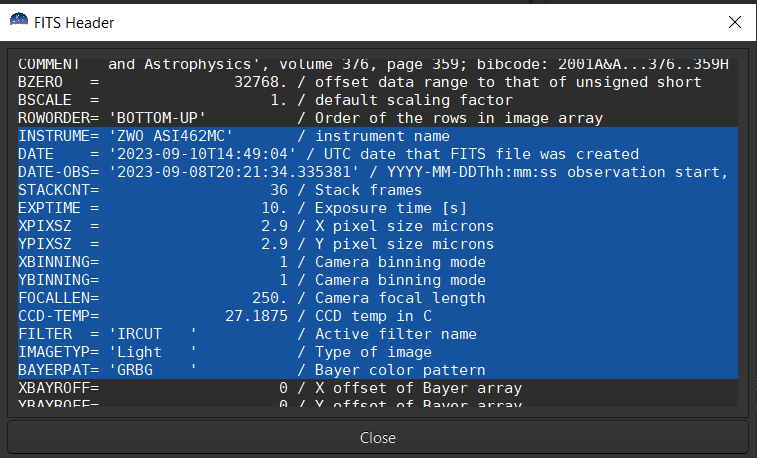Select the BSCALE default scaling factor line
The image size is (757, 458).
[x=378, y=100]
